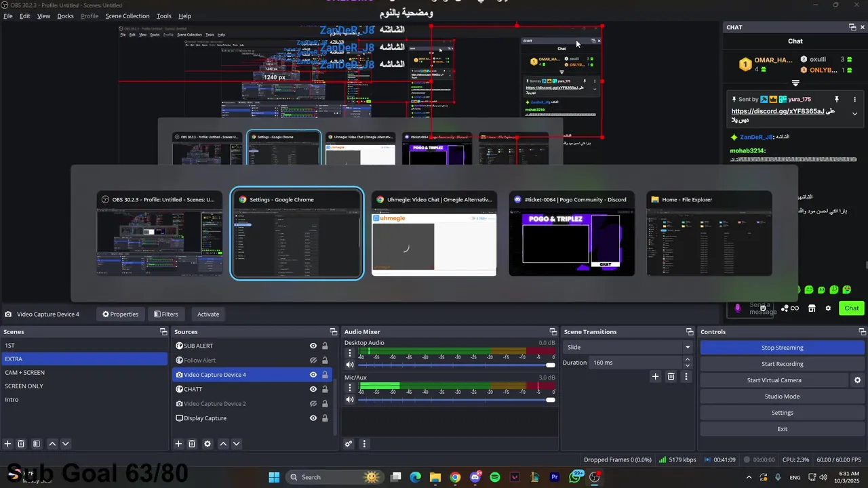Open Desktop Audio three-dot options
Screen dimensions: 868x488
[x=350, y=353]
